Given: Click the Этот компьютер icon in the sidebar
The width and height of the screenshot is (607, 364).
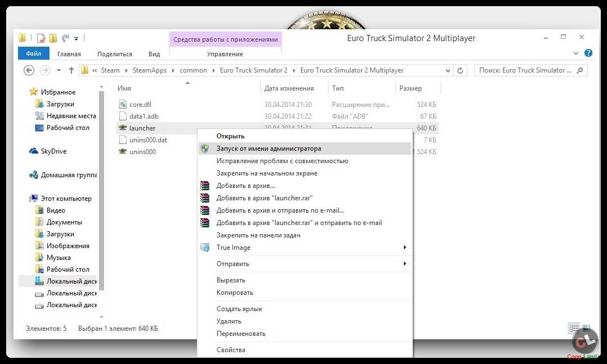Looking at the screenshot, I should (34, 198).
